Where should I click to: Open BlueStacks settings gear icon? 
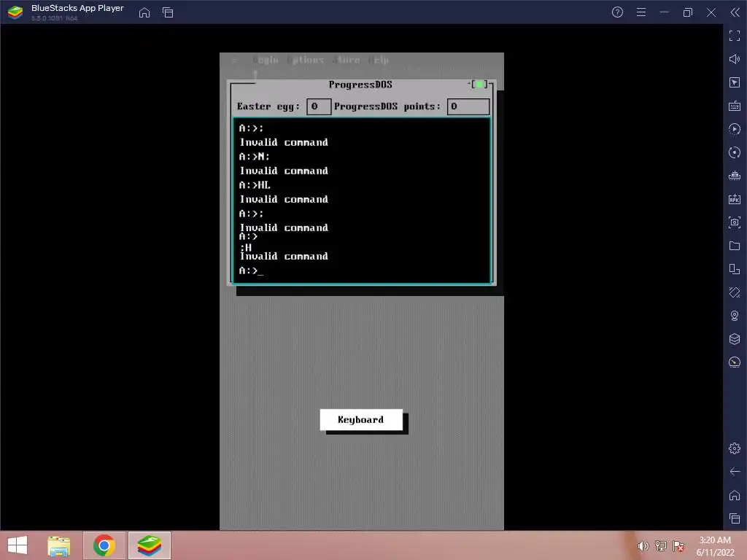tap(734, 448)
